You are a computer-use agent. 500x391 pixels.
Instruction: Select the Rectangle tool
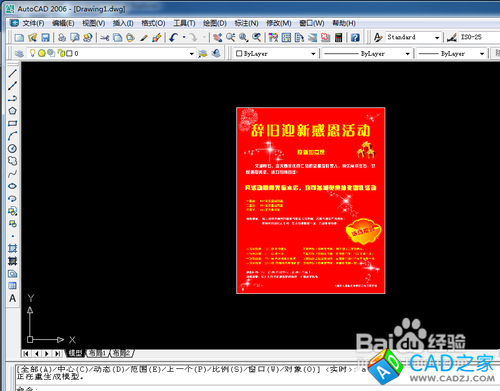click(12, 123)
